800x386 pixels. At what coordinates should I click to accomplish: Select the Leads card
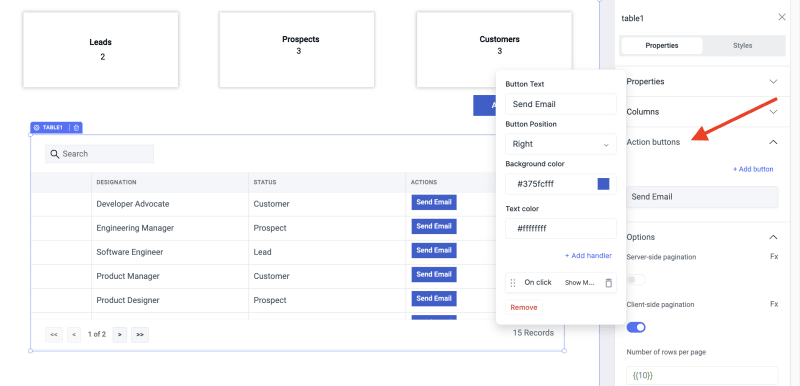101,49
